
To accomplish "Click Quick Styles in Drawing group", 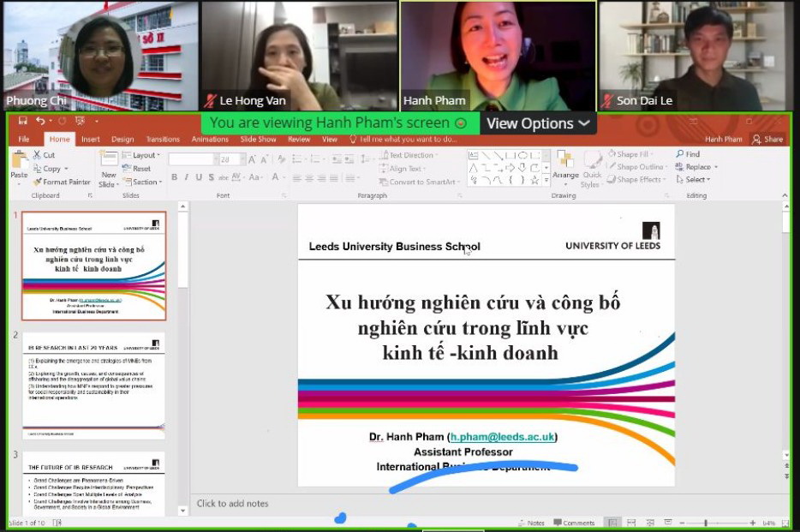I will [x=591, y=168].
